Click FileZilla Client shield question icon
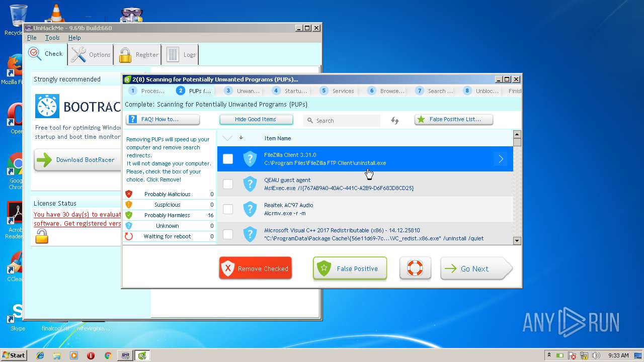This screenshot has width=644, height=362. point(250,159)
